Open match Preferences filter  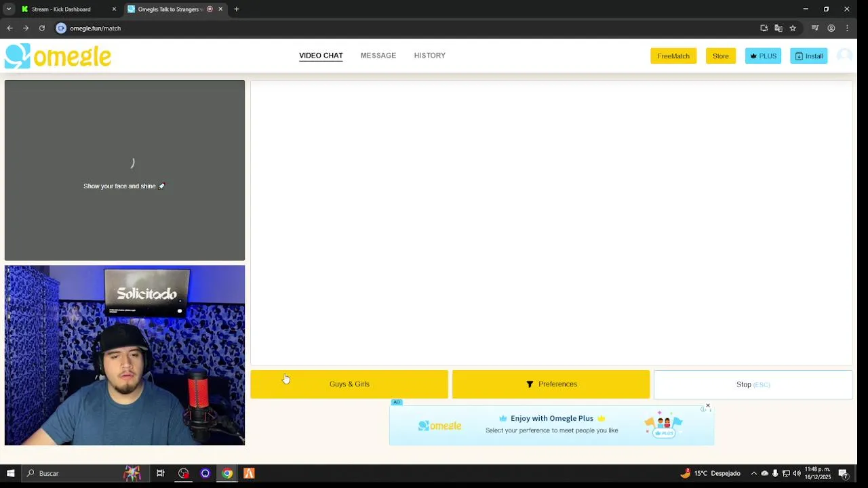(x=551, y=384)
